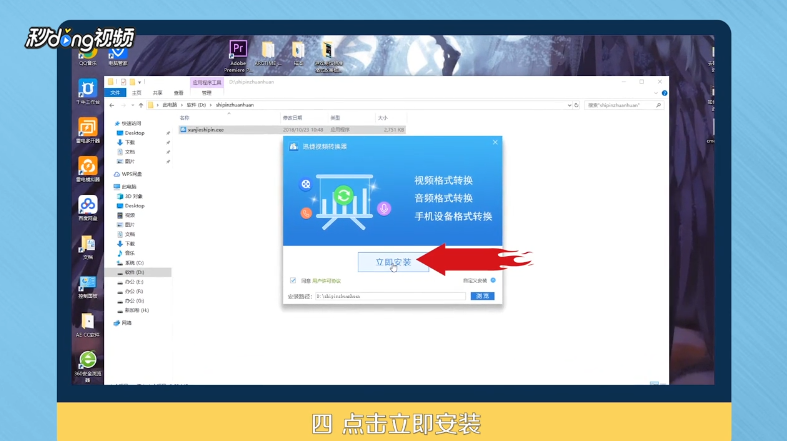Open the 百度网盘 desktop icon
787x441 pixels.
[x=88, y=208]
